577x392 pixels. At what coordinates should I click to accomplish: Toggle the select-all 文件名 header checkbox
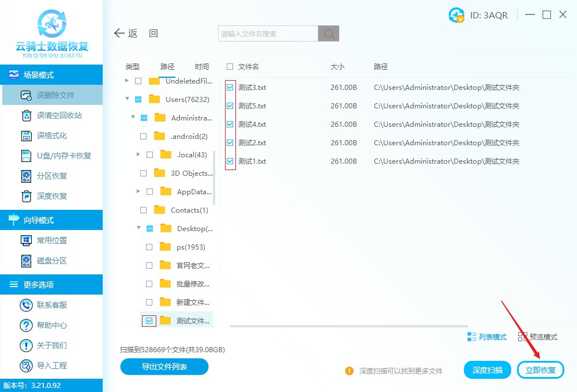pos(230,67)
